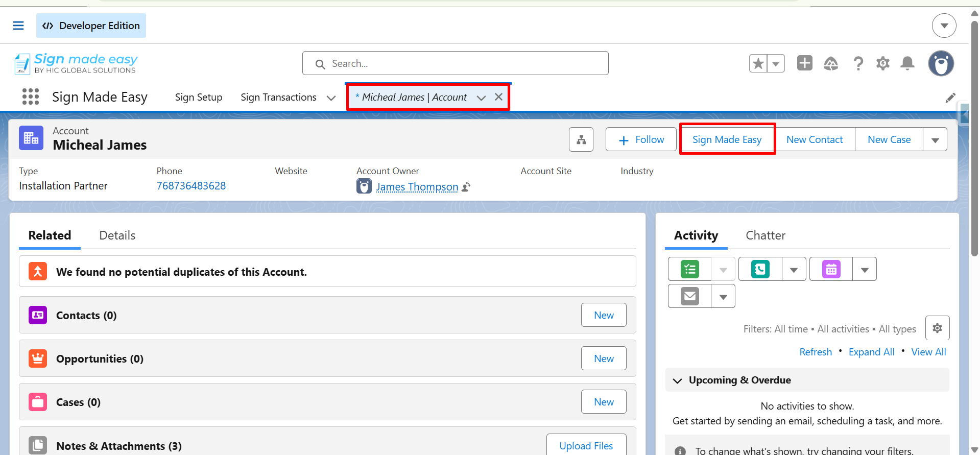Screen dimensions: 980x455
Task: Create a New contact in Contacts list
Action: pyautogui.click(x=604, y=315)
